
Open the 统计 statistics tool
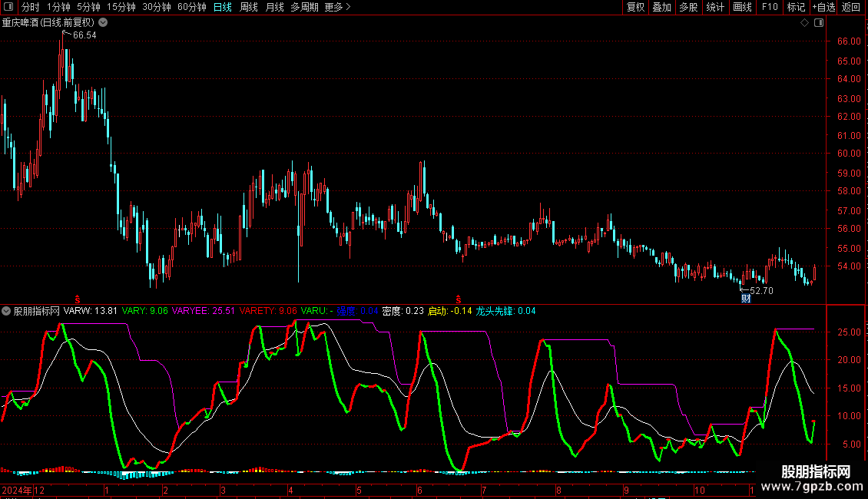point(715,7)
